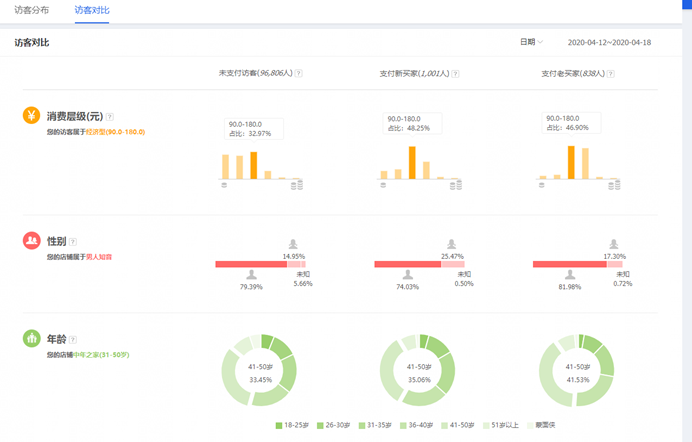
Task: Open help tooltip next to 消费层级(元)
Action: click(110, 117)
